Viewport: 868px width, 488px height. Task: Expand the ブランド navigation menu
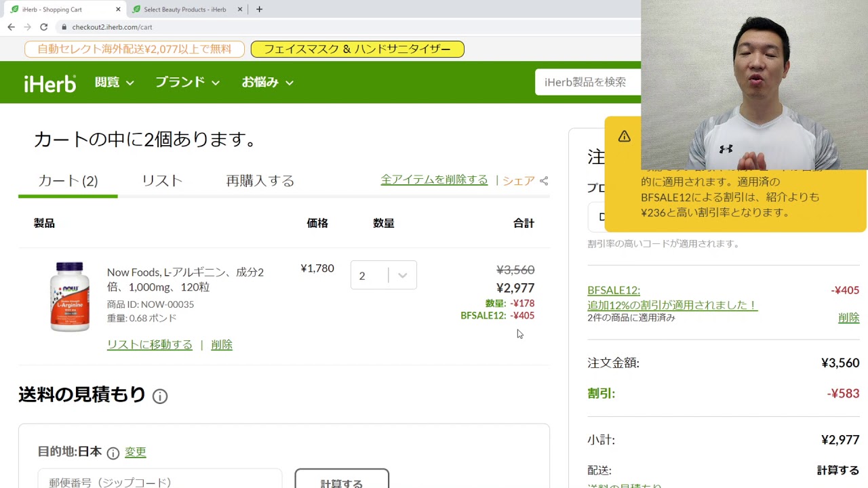tap(187, 83)
